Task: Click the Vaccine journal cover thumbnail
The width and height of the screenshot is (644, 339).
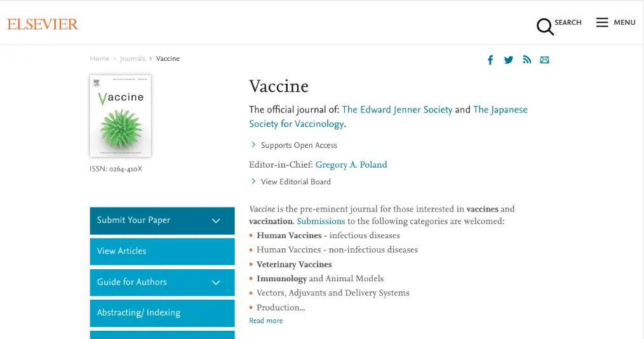Action: tap(120, 116)
